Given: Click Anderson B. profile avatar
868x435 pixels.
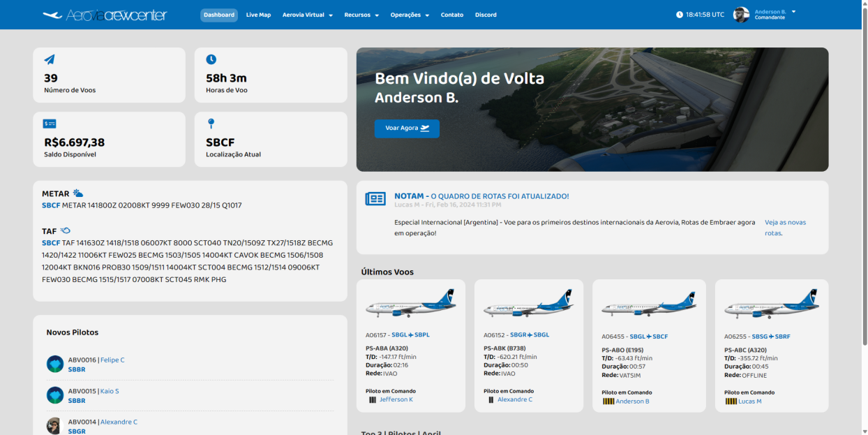Looking at the screenshot, I should (741, 15).
